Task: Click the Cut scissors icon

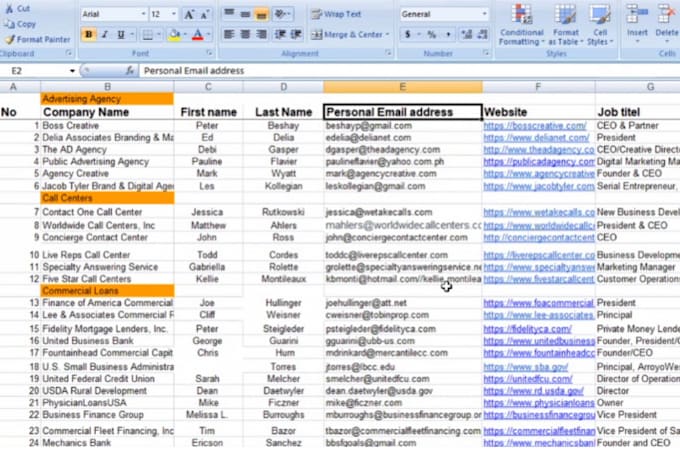Action: pos(10,8)
